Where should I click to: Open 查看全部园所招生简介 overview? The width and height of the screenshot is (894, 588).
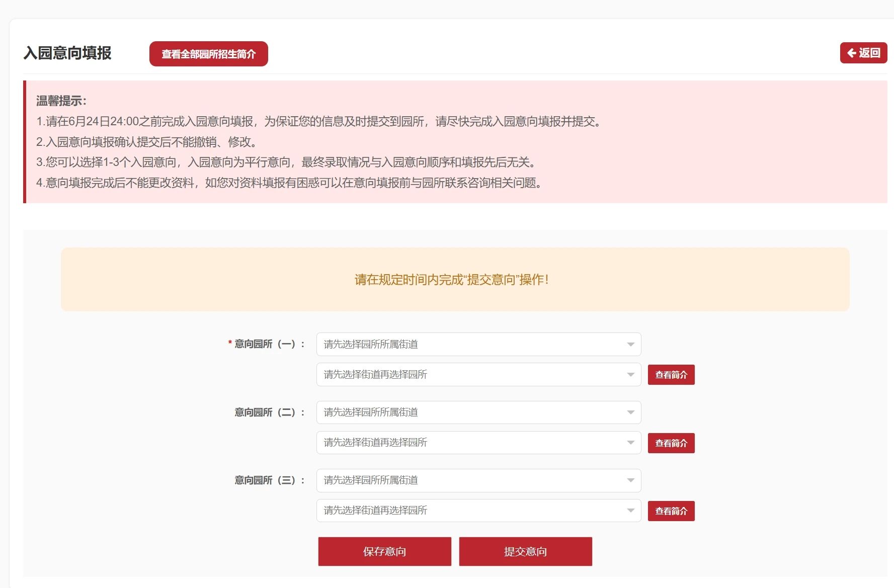pos(209,54)
